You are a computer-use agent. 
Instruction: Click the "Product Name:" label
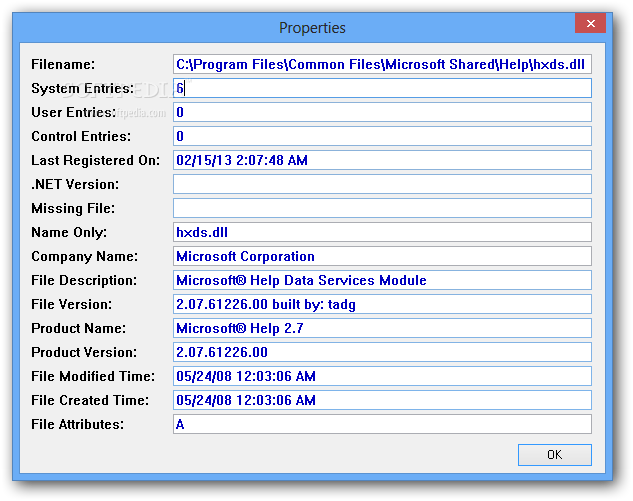click(x=78, y=328)
